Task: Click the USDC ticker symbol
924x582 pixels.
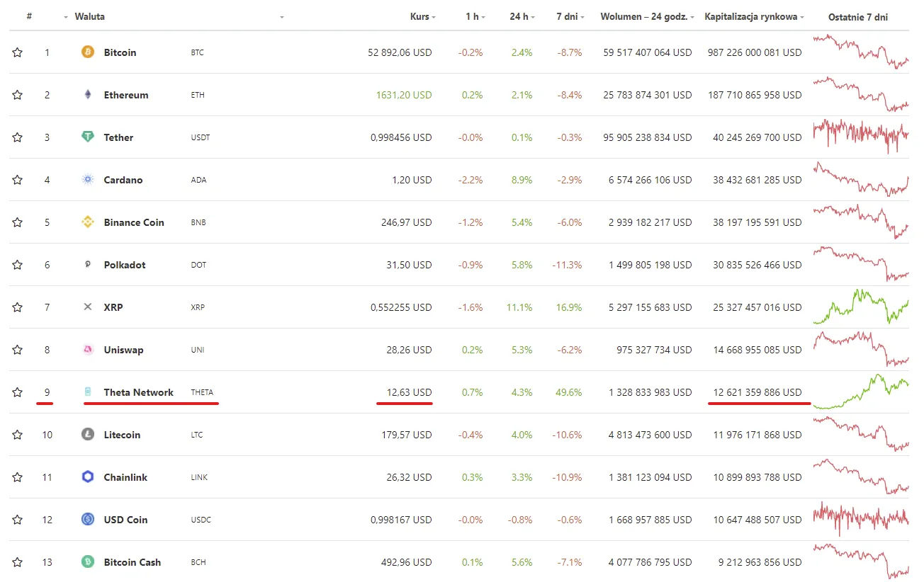Action: click(x=201, y=520)
